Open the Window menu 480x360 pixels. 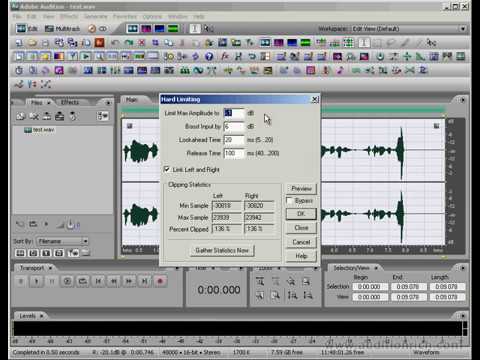click(x=178, y=16)
